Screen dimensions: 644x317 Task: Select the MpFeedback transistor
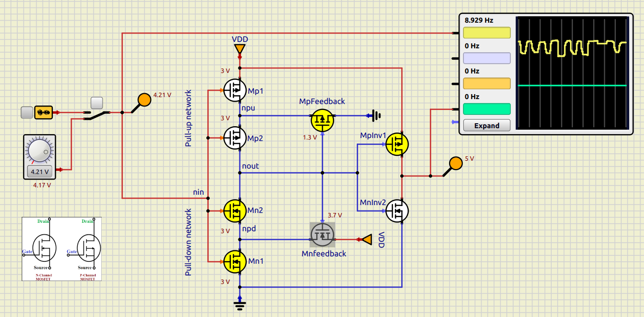pyautogui.click(x=322, y=120)
